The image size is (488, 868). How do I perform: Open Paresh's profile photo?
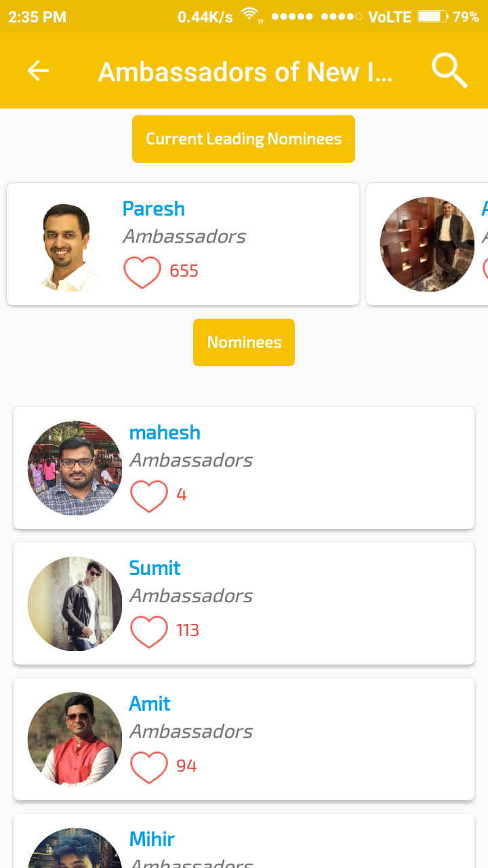coord(68,245)
